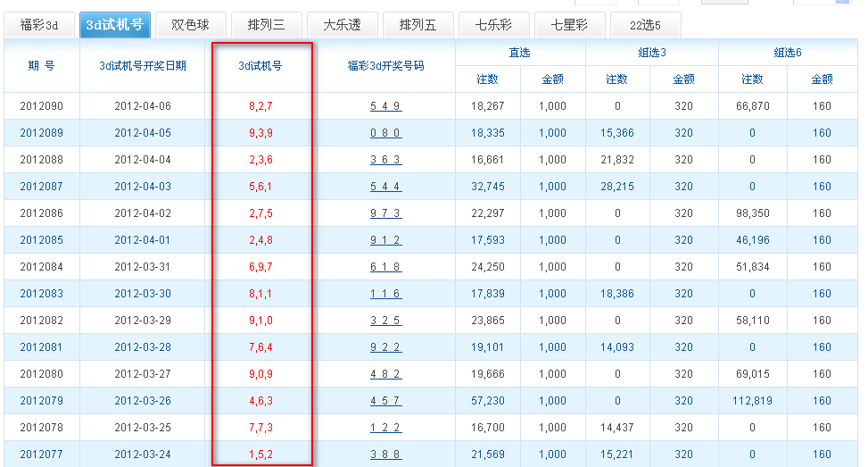Open winning number link 4 5 7

click(386, 401)
